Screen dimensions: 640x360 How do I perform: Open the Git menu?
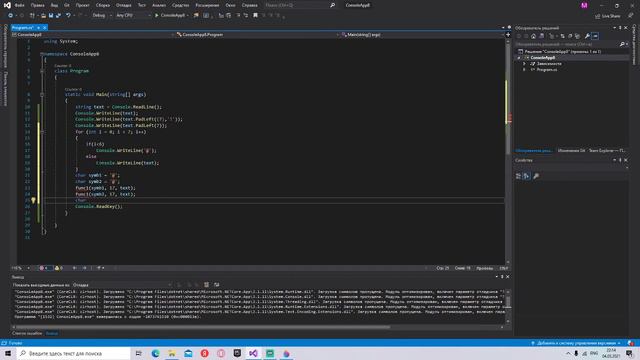point(67,5)
